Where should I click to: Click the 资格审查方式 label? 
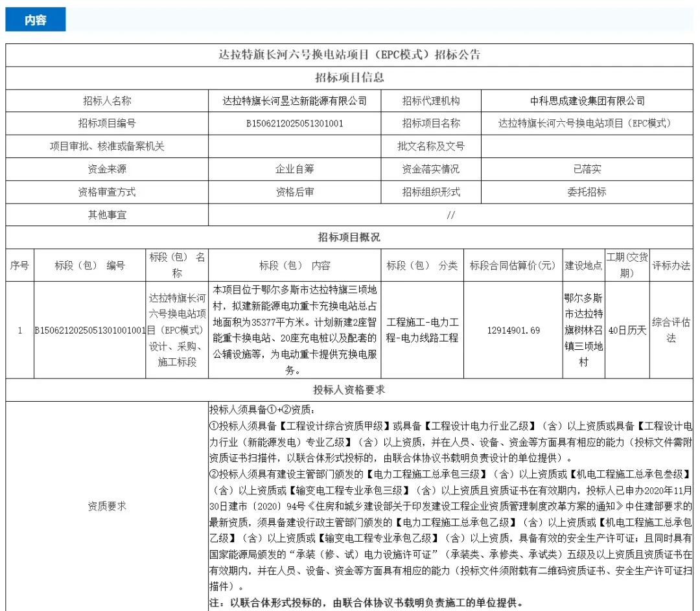(107, 192)
